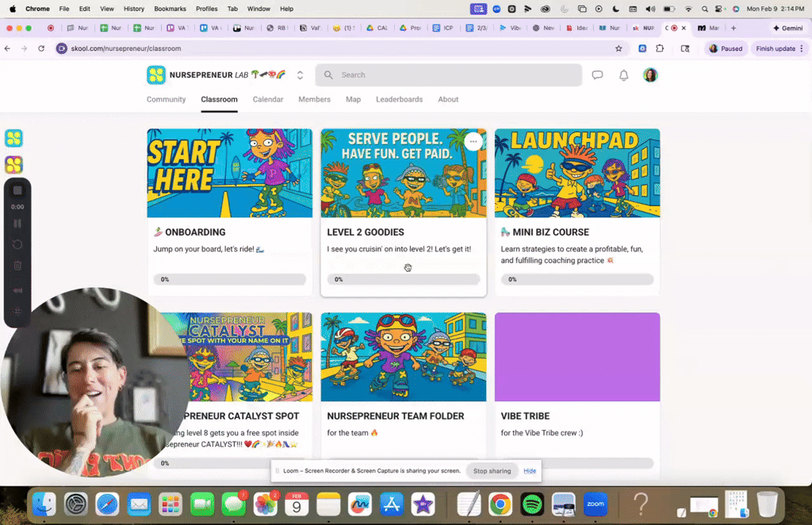Go to the Members tab

(314, 99)
